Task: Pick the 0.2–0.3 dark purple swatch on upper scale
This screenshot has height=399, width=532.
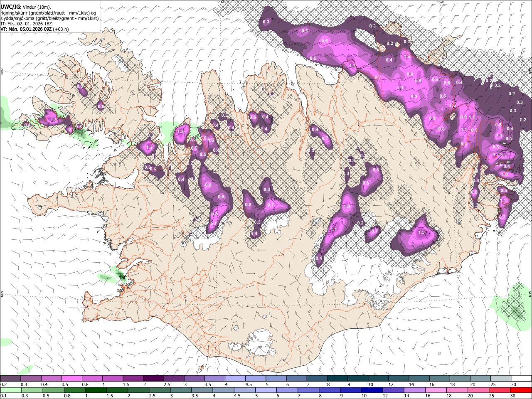Action: 10,379
